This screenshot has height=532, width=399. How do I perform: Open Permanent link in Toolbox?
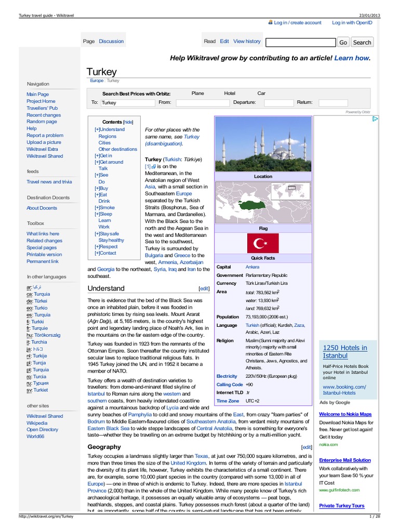43,262
